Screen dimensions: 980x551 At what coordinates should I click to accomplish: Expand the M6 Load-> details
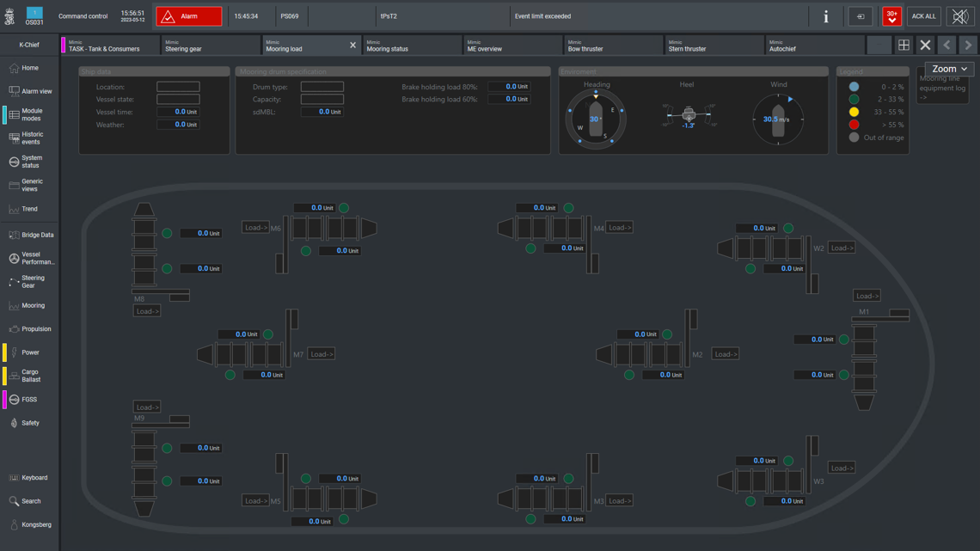pos(255,228)
